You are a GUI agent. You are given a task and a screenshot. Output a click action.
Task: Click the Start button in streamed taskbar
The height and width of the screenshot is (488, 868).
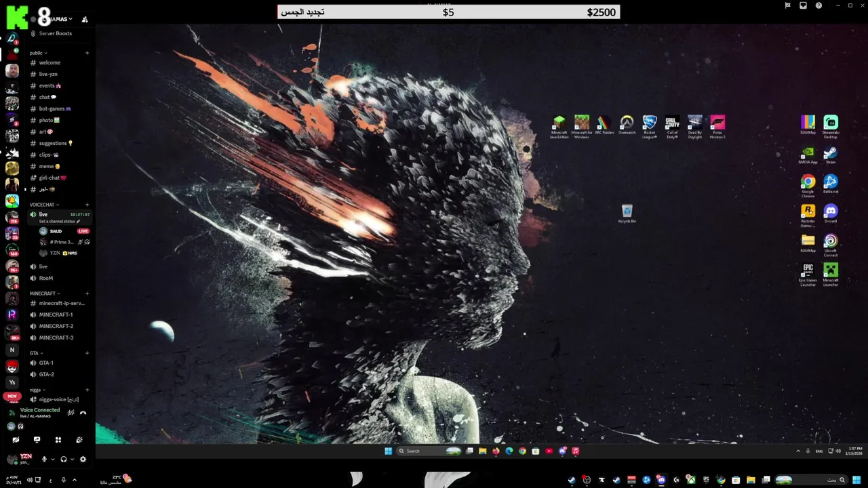(389, 451)
